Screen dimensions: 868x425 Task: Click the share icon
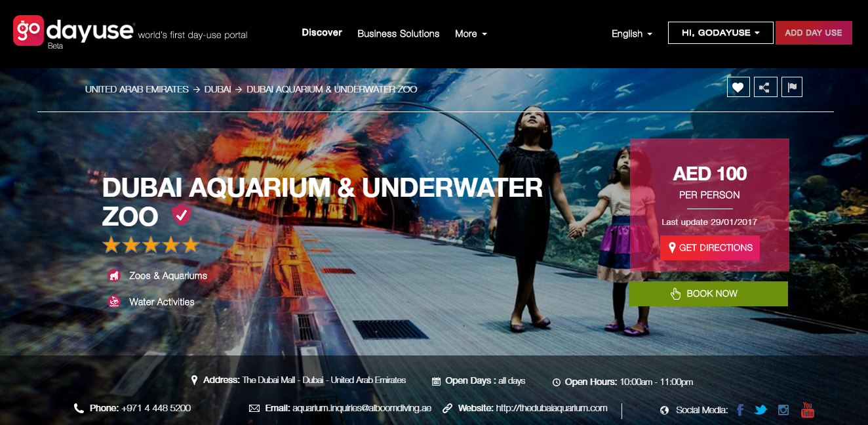pos(766,87)
